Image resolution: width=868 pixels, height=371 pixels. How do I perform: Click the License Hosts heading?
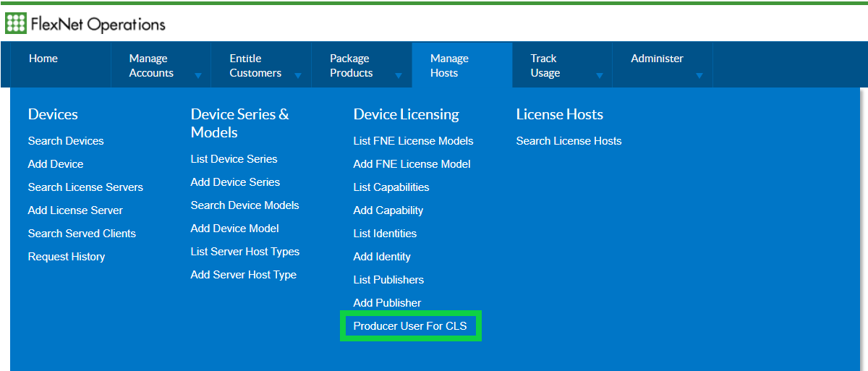(x=560, y=114)
